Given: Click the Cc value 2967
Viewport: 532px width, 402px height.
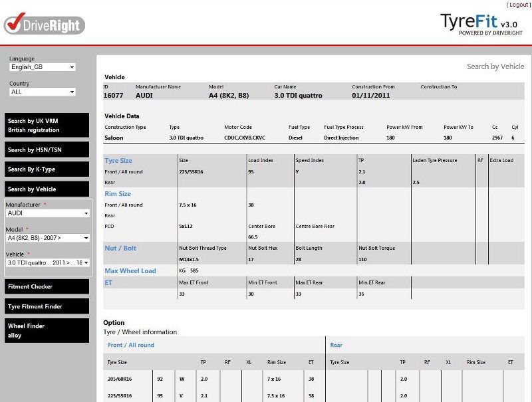Looking at the screenshot, I should coord(497,138).
